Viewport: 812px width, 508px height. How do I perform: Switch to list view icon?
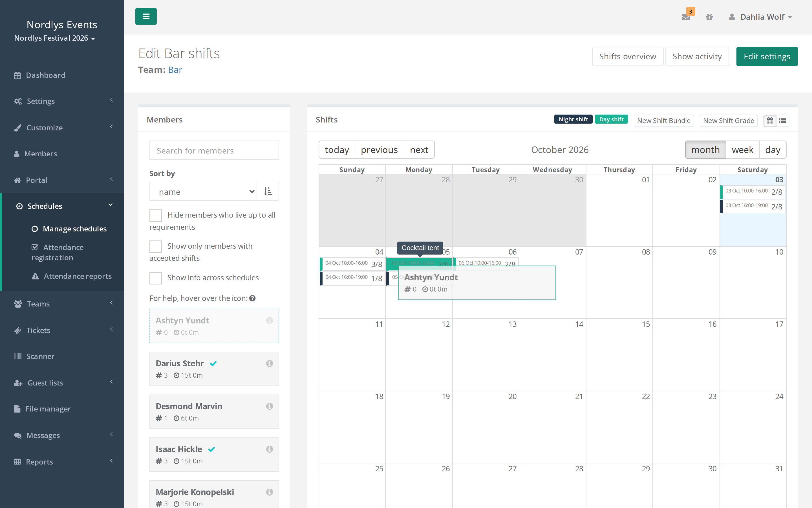pos(783,121)
